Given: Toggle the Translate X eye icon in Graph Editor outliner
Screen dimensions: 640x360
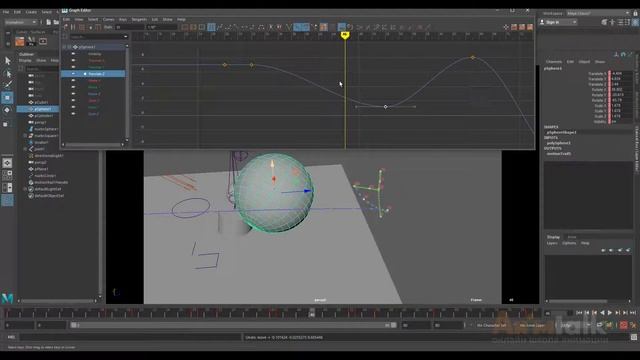Looking at the screenshot, I should 73,60.
